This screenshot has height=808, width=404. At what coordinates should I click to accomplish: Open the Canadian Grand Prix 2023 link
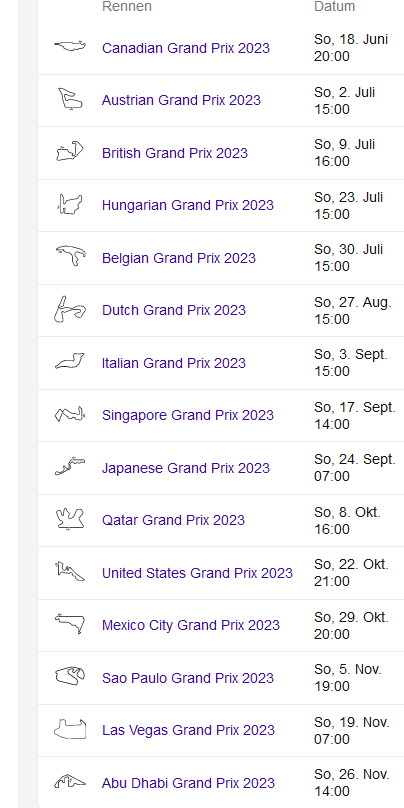(186, 48)
